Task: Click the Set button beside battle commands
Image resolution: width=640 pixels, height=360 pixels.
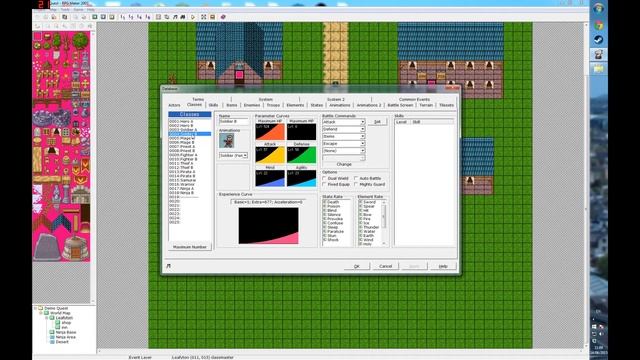Action: [377, 122]
